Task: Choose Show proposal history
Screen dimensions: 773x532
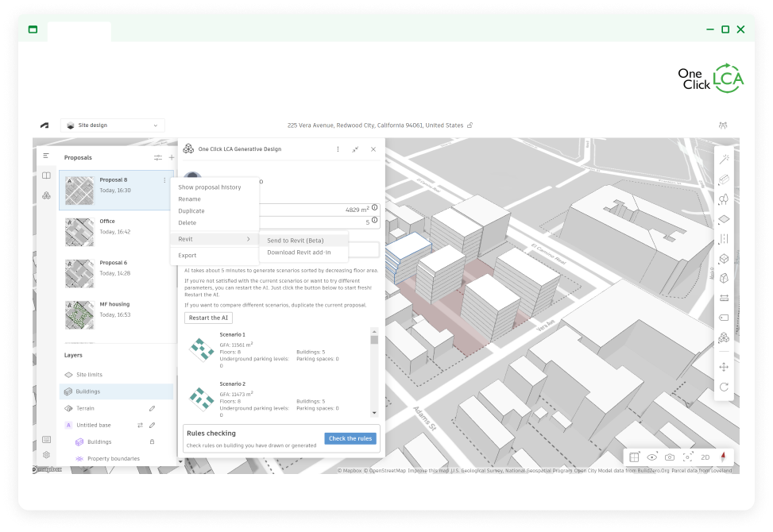Action: point(210,187)
